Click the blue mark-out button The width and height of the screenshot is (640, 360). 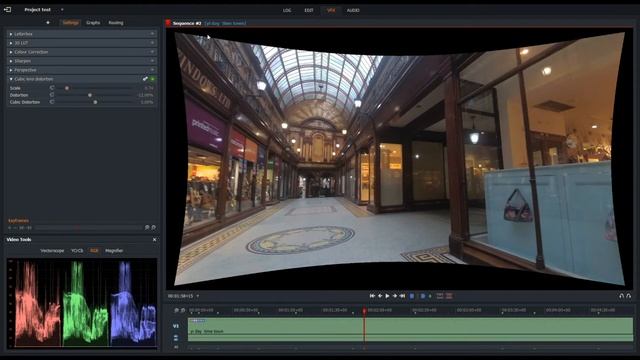point(423,296)
